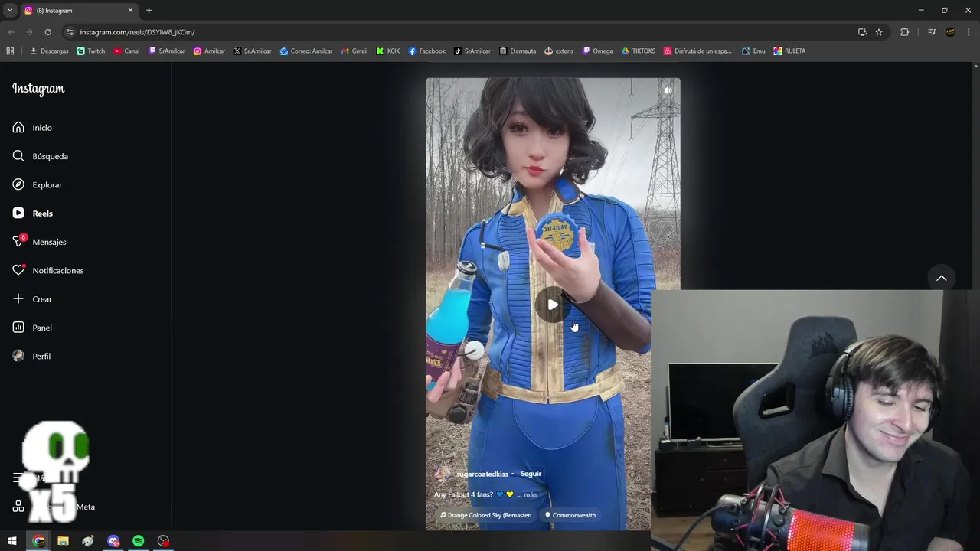
Task: Play the paused reel video
Action: [x=552, y=305]
